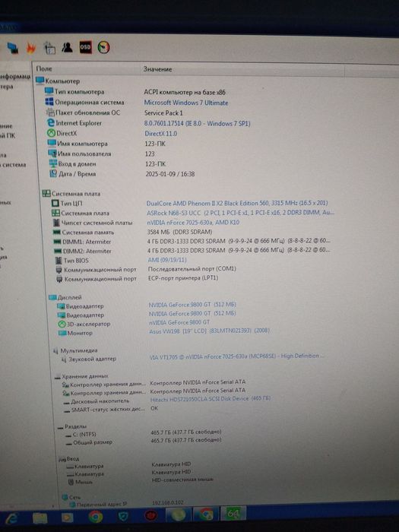The height and width of the screenshot is (532, 399).
Task: Click the value 3584 МБ (DDR3 SDRAM)
Action: [x=179, y=232]
